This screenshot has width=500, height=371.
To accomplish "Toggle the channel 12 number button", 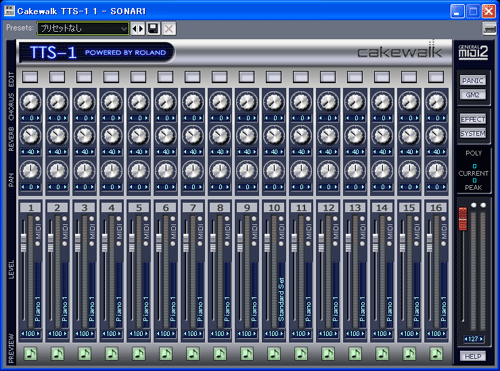I will tap(328, 208).
